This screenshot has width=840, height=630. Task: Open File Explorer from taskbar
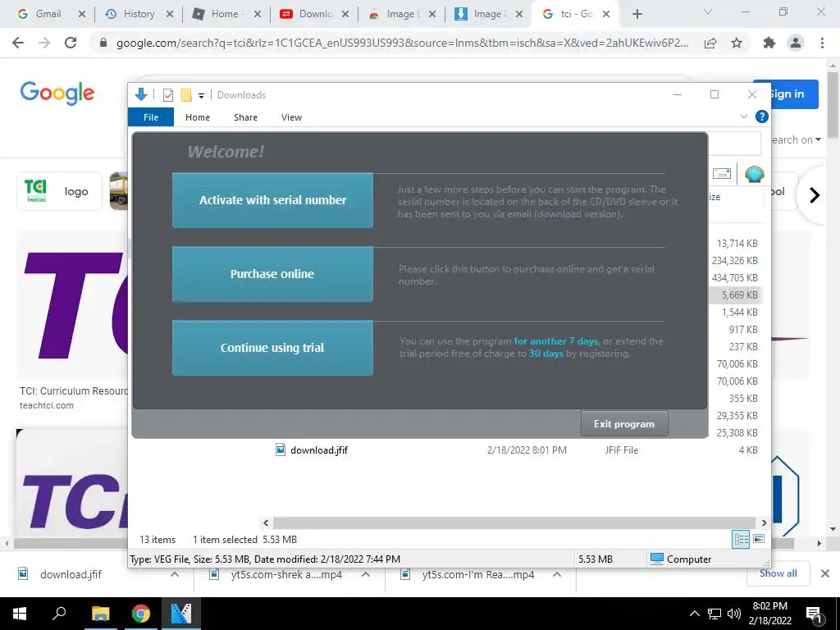(x=100, y=614)
